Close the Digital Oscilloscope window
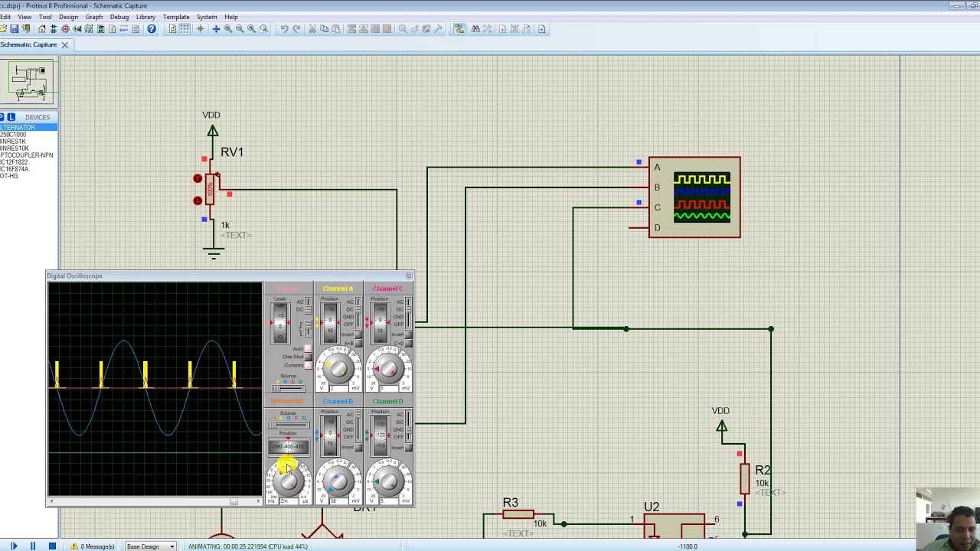This screenshot has height=551, width=980. (x=409, y=275)
